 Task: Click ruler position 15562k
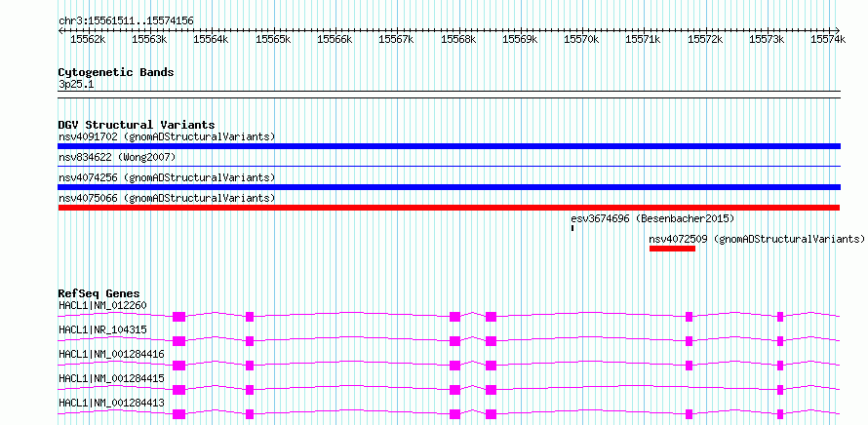click(x=89, y=39)
